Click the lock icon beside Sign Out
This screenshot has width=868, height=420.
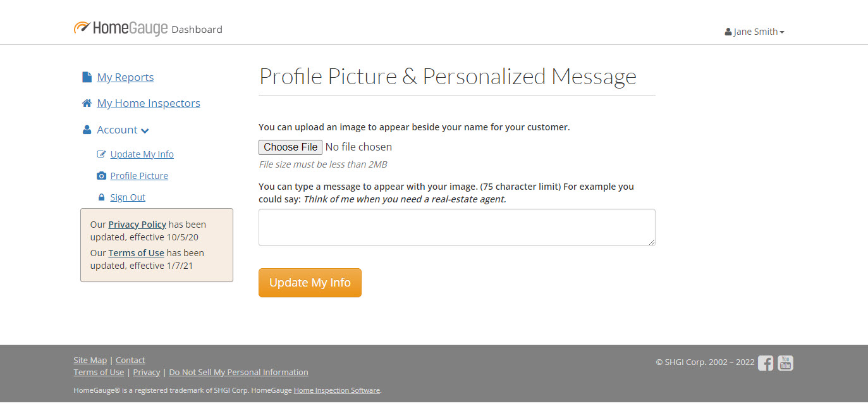(101, 197)
